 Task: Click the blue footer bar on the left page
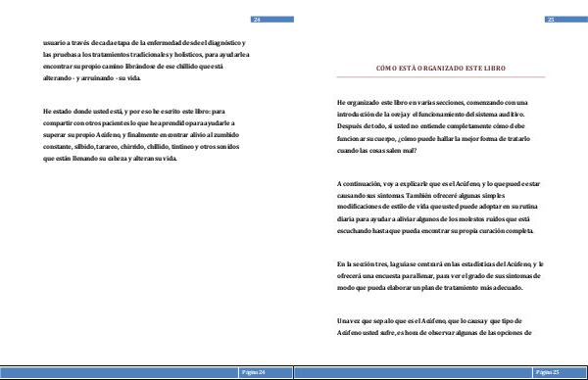tap(147, 372)
